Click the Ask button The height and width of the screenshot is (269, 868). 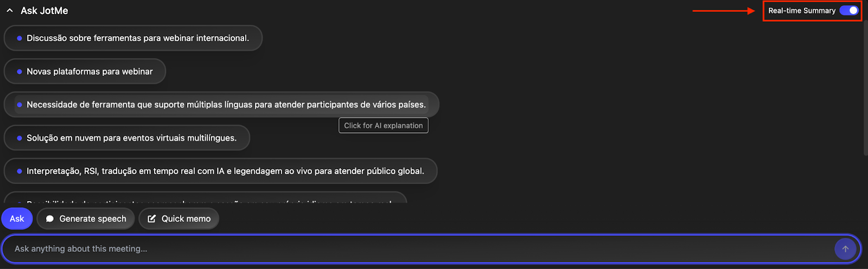pos(17,219)
